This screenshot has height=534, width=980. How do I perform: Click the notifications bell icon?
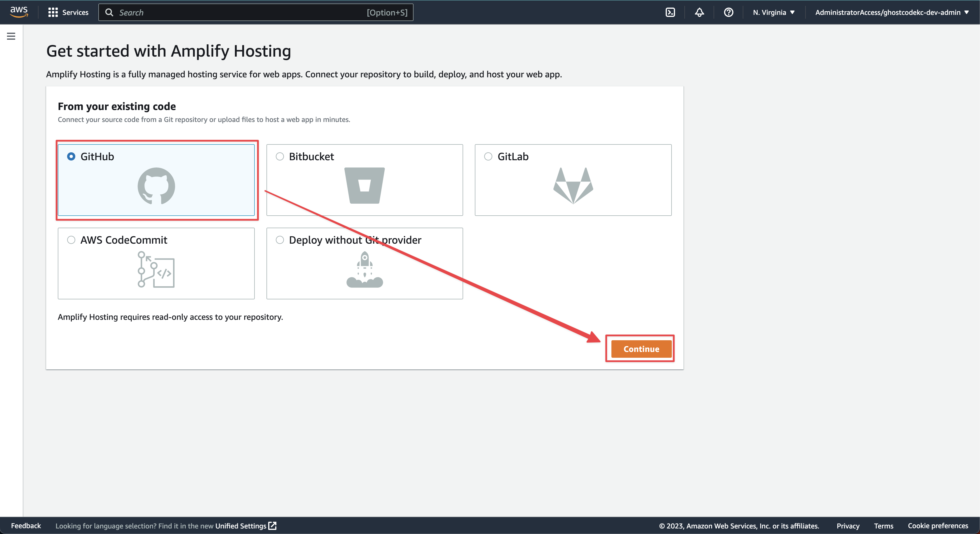pyautogui.click(x=699, y=12)
